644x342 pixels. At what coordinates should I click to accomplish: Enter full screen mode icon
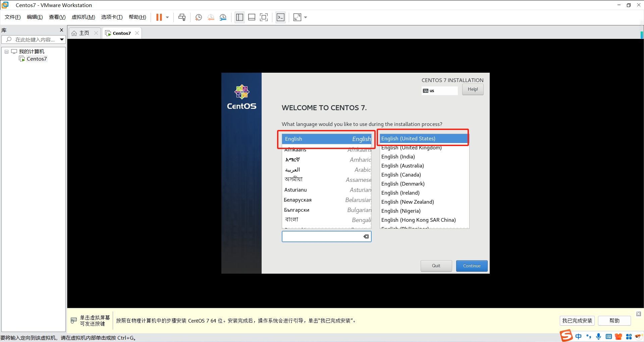264,17
